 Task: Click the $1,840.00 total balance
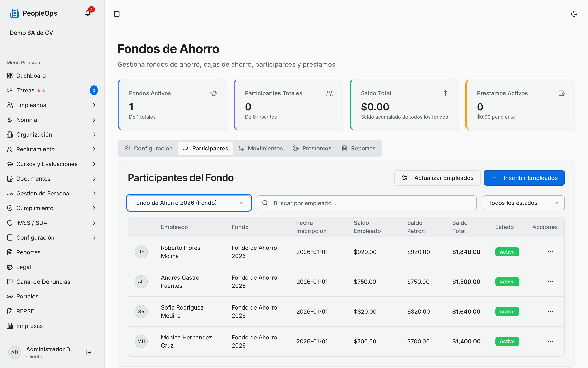click(466, 252)
